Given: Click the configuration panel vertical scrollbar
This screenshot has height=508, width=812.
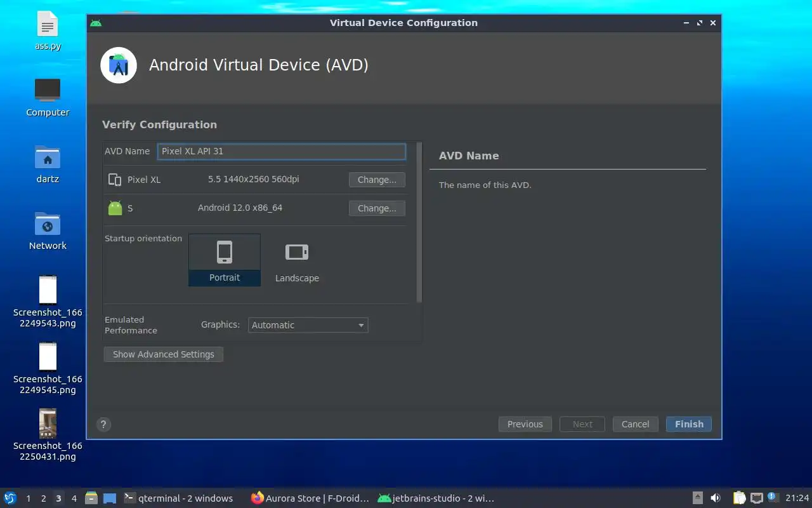Looking at the screenshot, I should [x=419, y=222].
